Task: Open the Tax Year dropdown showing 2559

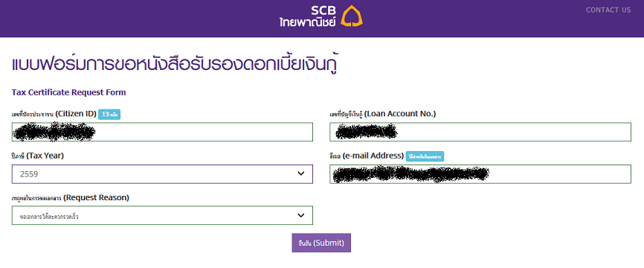Action: (x=162, y=174)
